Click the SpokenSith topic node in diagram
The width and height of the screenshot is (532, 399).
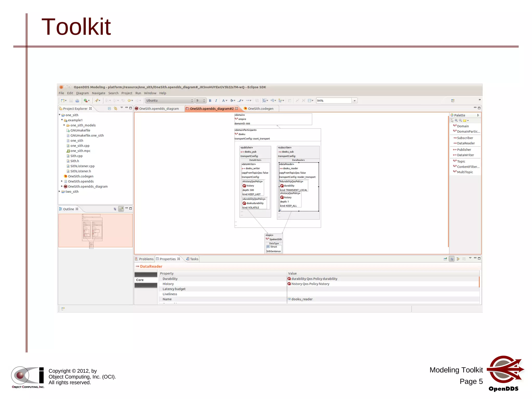point(274,243)
